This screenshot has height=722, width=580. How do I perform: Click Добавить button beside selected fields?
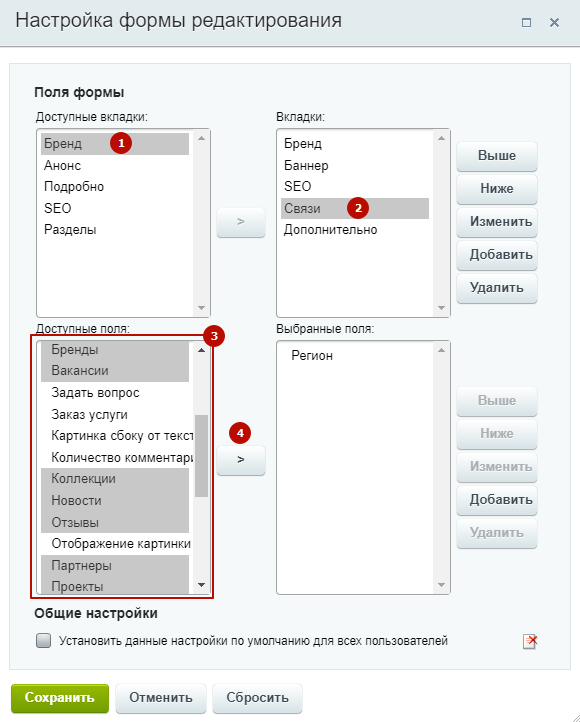(497, 500)
